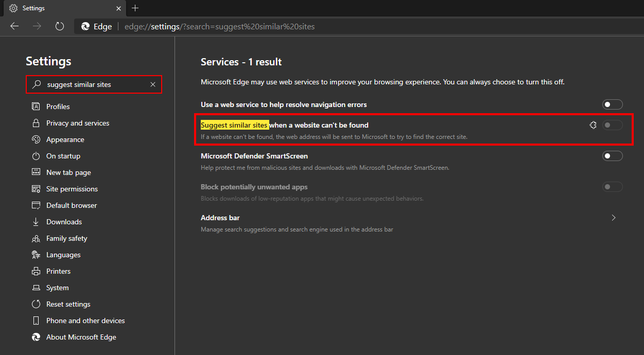This screenshot has width=644, height=355.
Task: Open About Microsoft Edge page
Action: pos(81,337)
